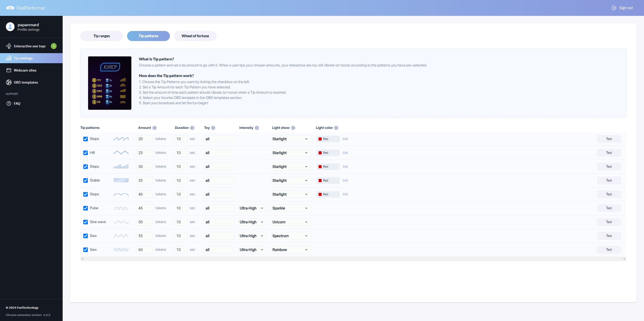Viewport: 644px width, 321px height.
Task: Untick the Sine wave checkbox
Action: (86, 222)
